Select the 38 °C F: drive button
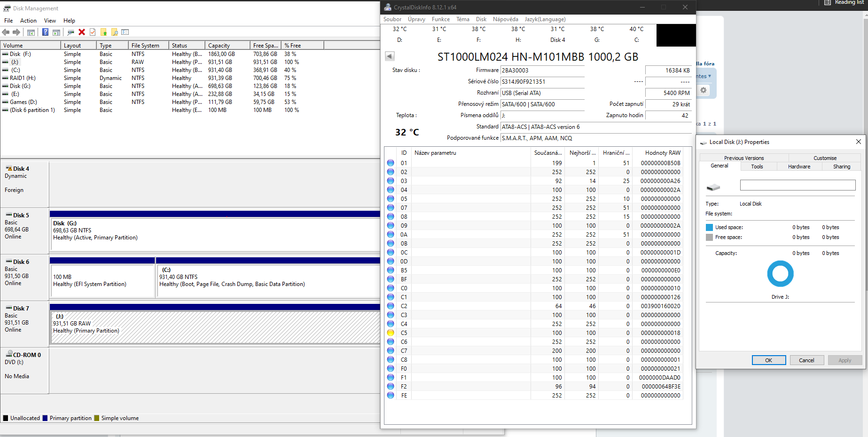The height and width of the screenshot is (437, 868). point(479,34)
